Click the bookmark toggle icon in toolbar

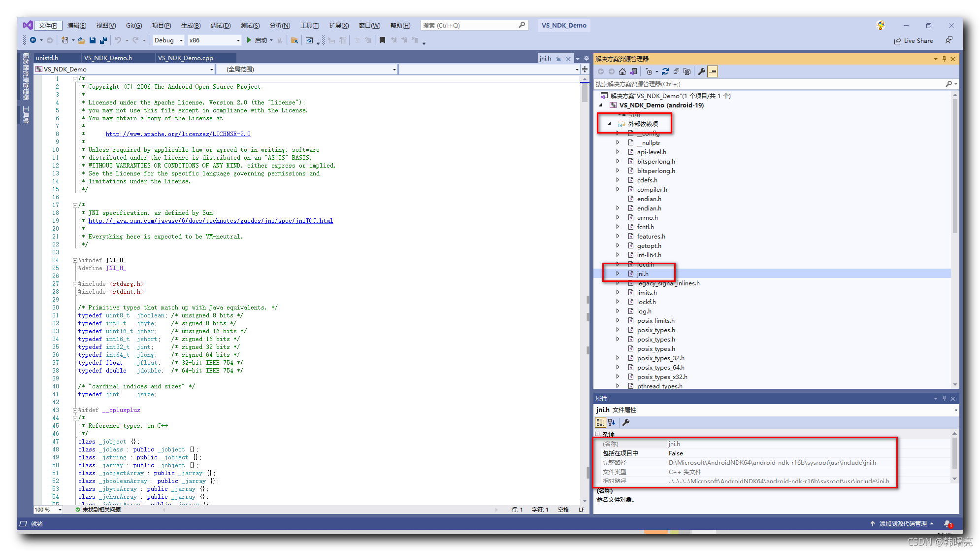[382, 40]
